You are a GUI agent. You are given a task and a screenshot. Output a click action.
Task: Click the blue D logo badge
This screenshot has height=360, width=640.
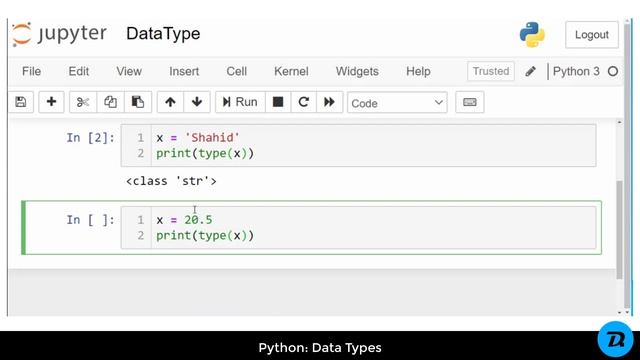pos(616,339)
